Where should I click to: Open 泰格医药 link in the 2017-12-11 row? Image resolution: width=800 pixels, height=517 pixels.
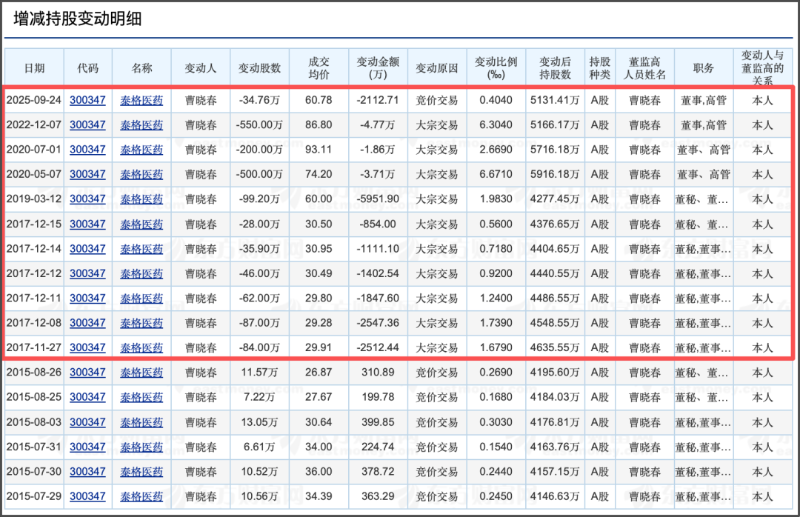coord(142,298)
